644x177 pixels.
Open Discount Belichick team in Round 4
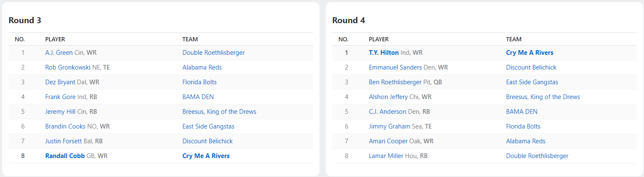tap(531, 67)
